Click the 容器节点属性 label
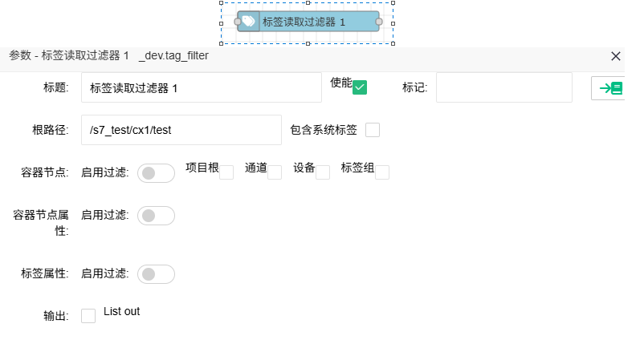The width and height of the screenshot is (644, 348). [41, 223]
